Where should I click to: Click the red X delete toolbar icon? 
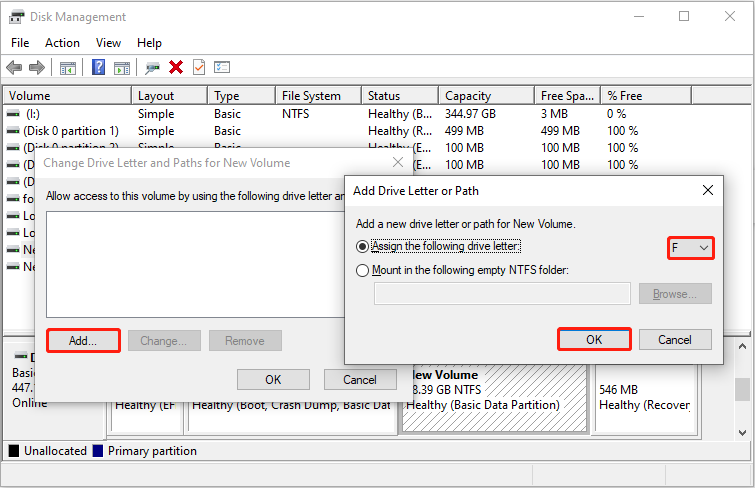coord(176,67)
